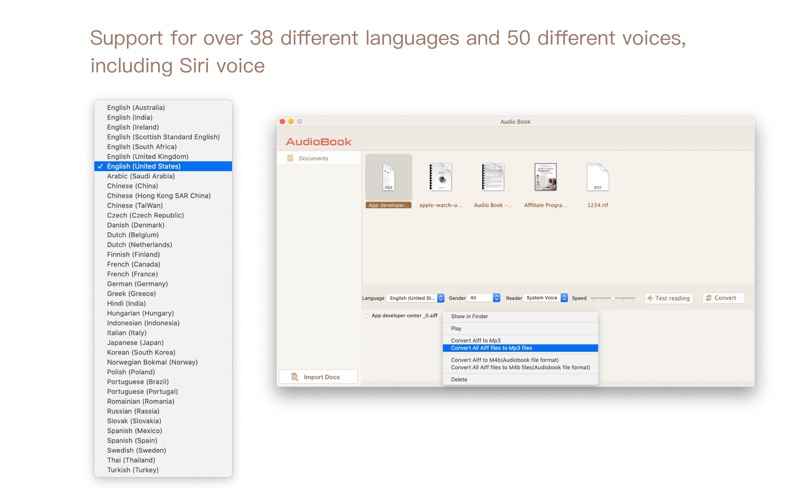Select the Audio Book document icon
This screenshot has height=500, width=800.
[493, 177]
